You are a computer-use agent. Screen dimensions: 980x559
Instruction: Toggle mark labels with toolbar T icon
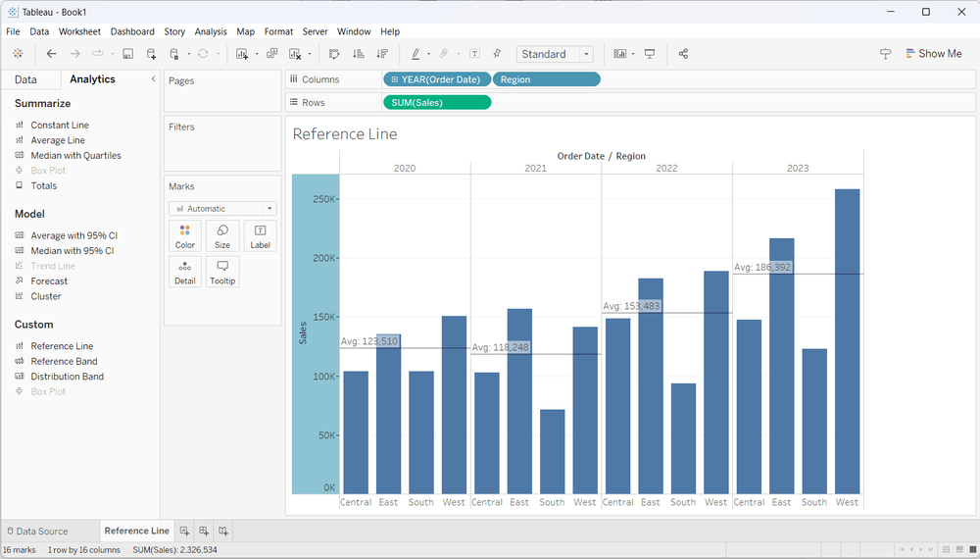click(x=474, y=54)
